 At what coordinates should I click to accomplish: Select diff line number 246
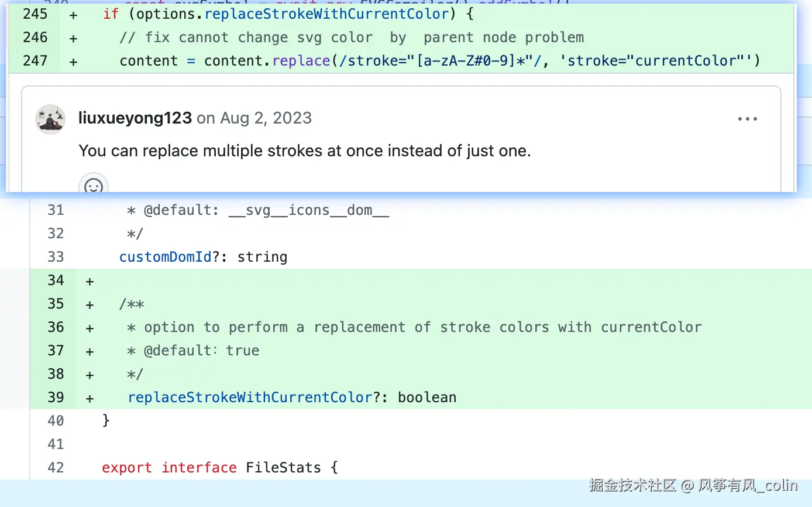coord(35,37)
